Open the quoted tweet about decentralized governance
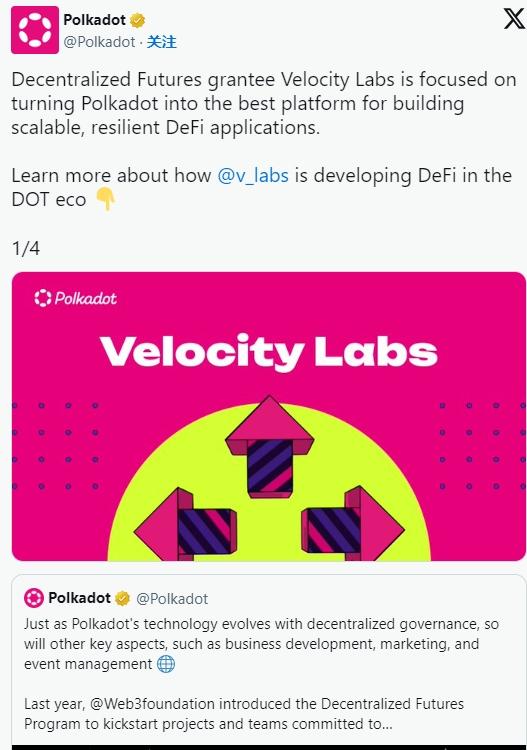The height and width of the screenshot is (750, 527). point(269,662)
